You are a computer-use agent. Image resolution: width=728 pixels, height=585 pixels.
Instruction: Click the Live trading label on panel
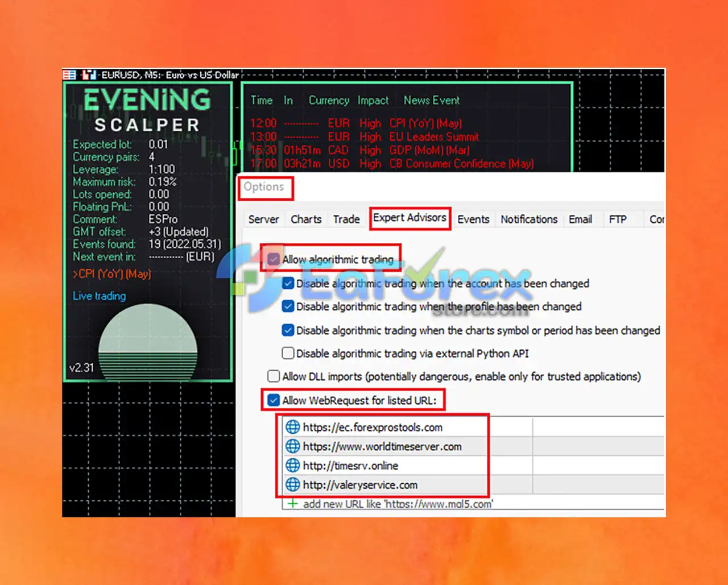pyautogui.click(x=100, y=296)
